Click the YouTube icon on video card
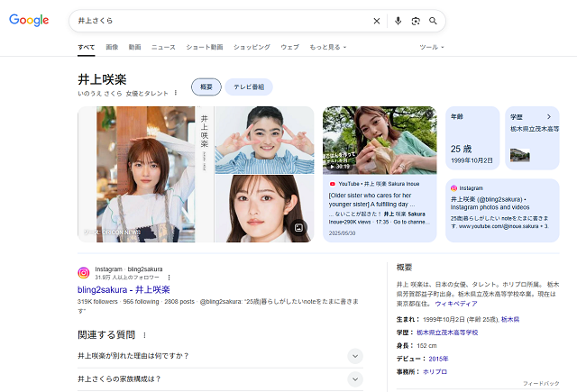 (x=333, y=184)
